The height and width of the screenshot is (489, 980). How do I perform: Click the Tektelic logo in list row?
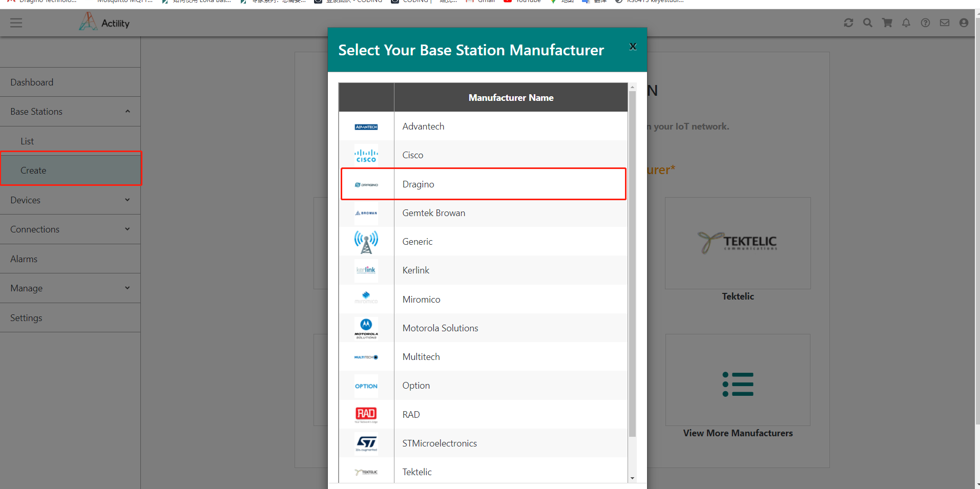366,472
